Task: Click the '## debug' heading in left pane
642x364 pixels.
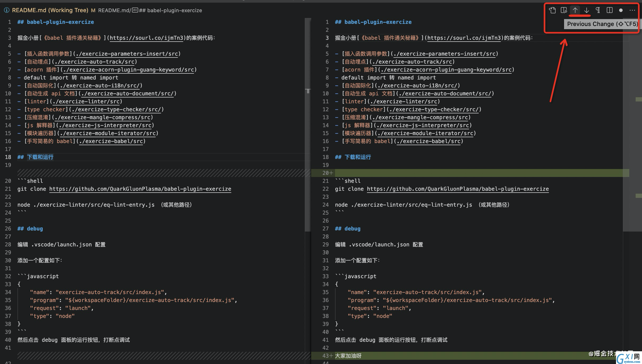Action: [x=30, y=229]
